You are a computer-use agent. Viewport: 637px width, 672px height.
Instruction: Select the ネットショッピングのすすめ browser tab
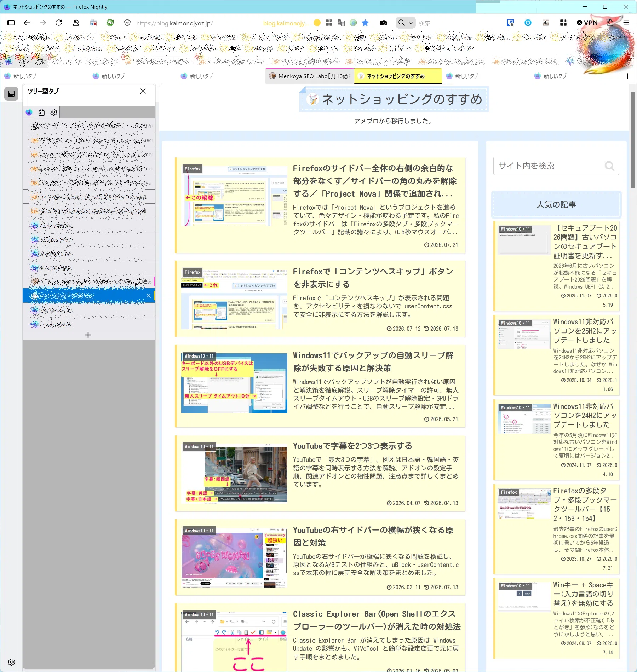[398, 76]
